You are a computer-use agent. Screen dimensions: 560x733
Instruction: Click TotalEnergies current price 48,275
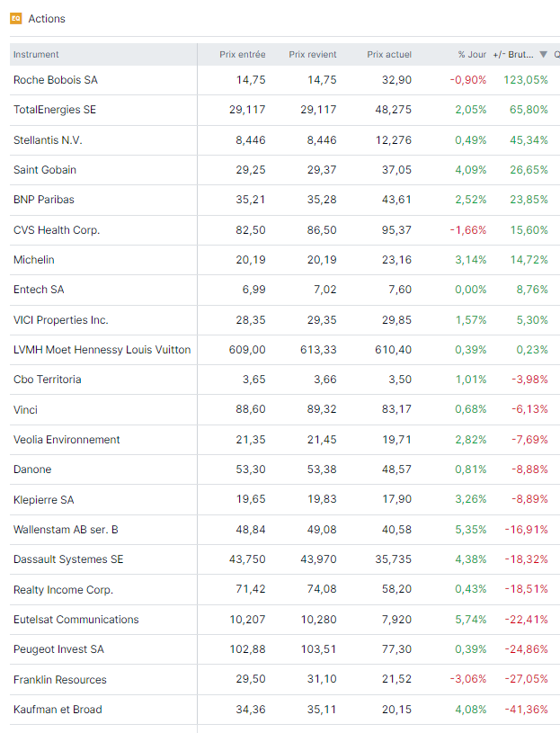[394, 110]
